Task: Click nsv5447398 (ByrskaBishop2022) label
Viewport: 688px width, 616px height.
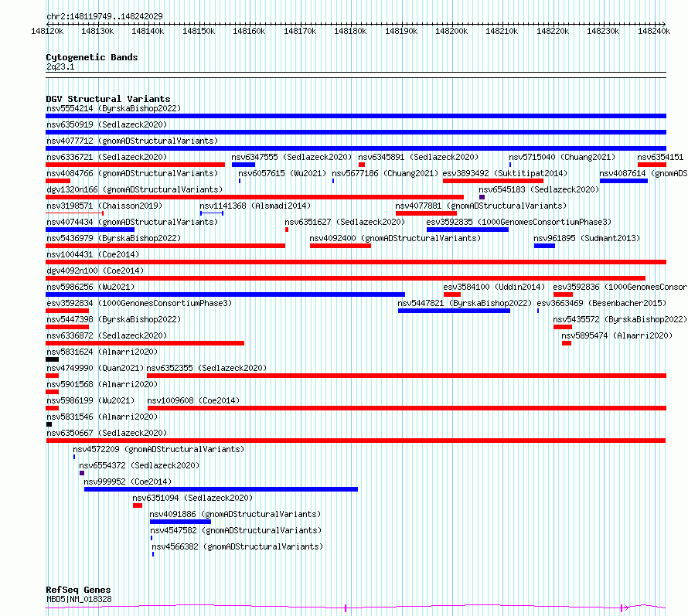Action: pos(114,319)
